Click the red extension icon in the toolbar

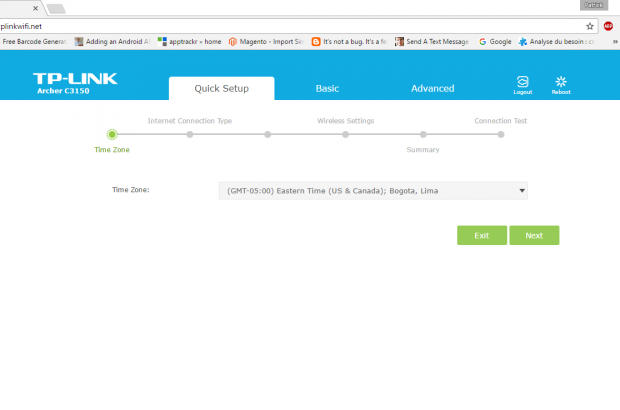[608, 26]
